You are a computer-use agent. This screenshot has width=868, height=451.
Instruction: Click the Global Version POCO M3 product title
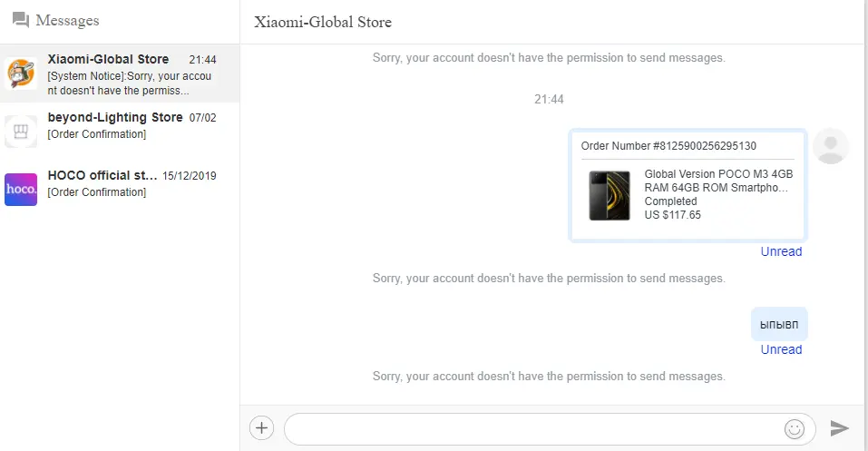point(718,181)
